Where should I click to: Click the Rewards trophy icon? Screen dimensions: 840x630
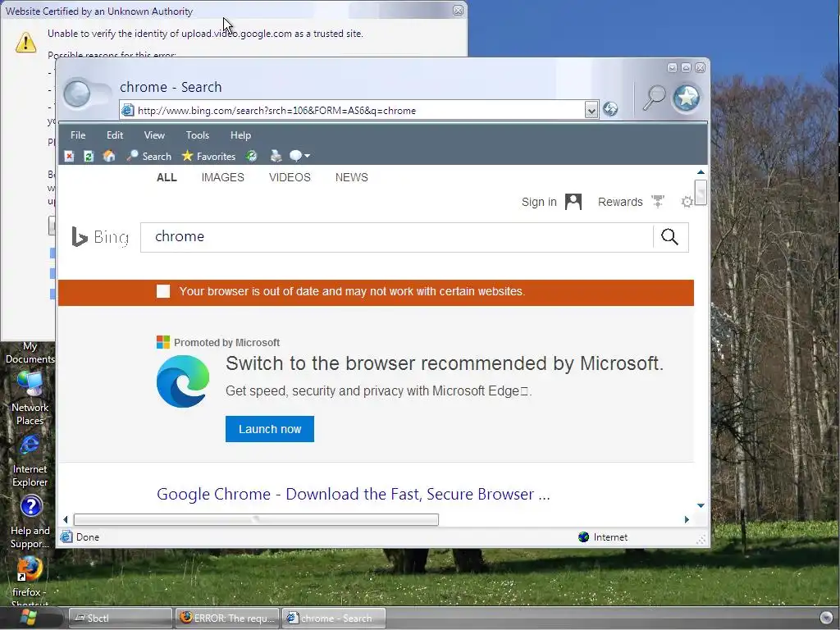point(658,202)
